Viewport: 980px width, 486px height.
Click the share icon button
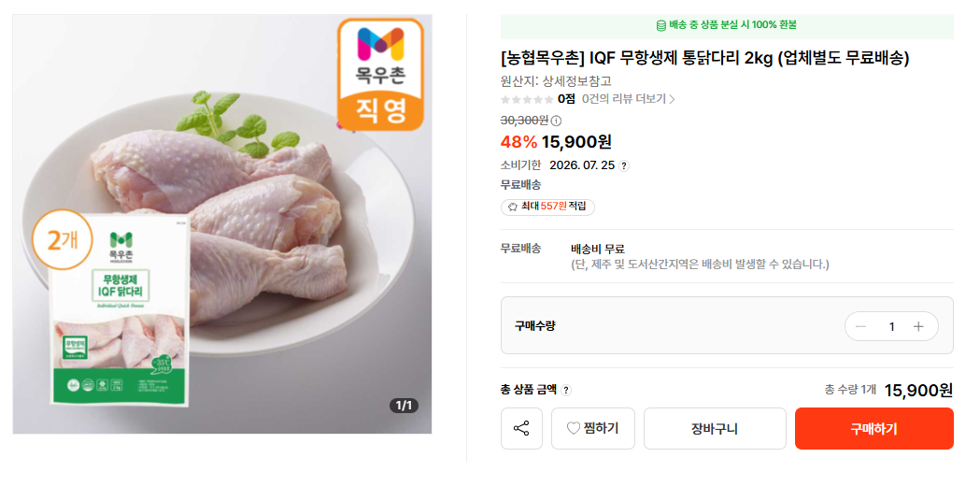(x=521, y=428)
